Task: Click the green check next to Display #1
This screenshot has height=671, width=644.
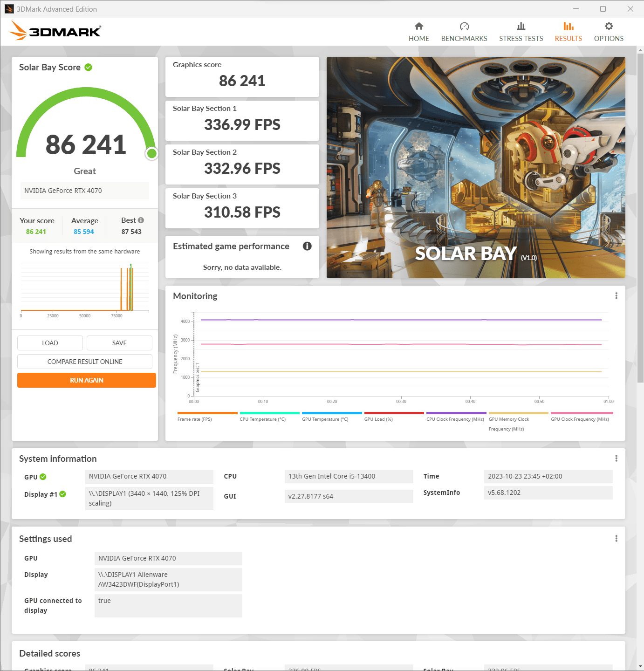Action: [62, 494]
